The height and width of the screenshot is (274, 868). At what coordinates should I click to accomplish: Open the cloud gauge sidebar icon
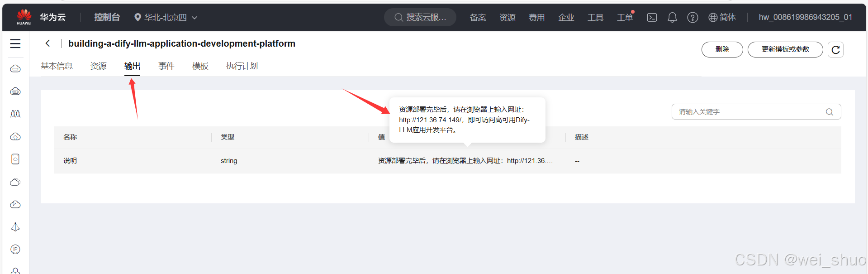point(15,204)
